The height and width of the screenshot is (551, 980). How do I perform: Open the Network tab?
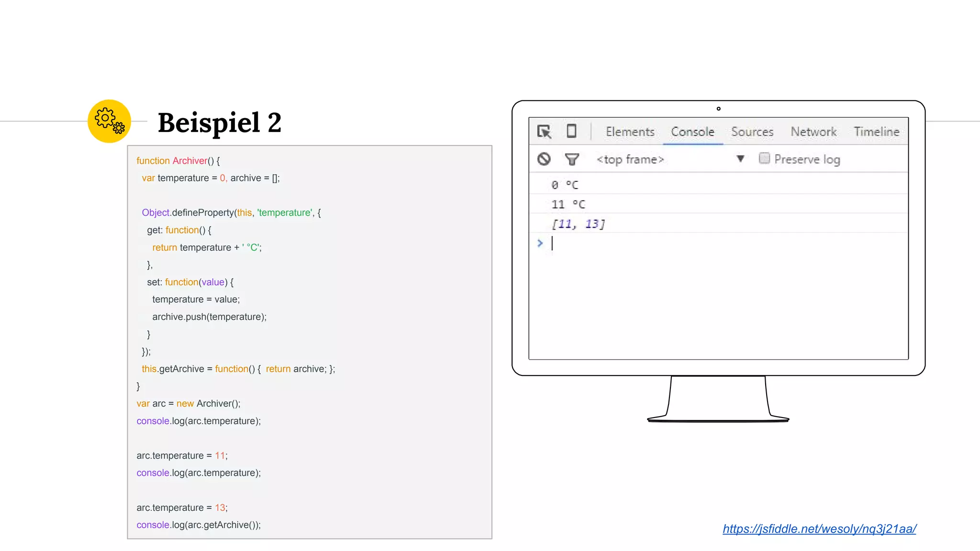[813, 132]
